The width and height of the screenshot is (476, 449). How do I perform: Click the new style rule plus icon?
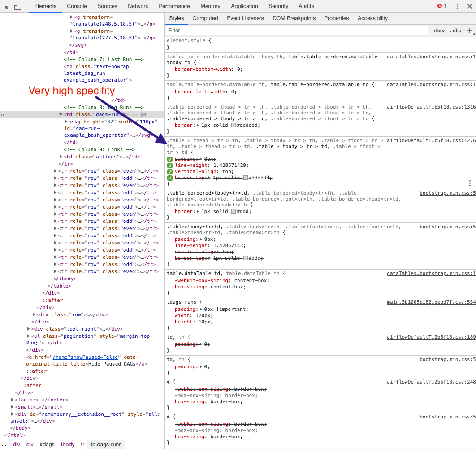click(470, 31)
